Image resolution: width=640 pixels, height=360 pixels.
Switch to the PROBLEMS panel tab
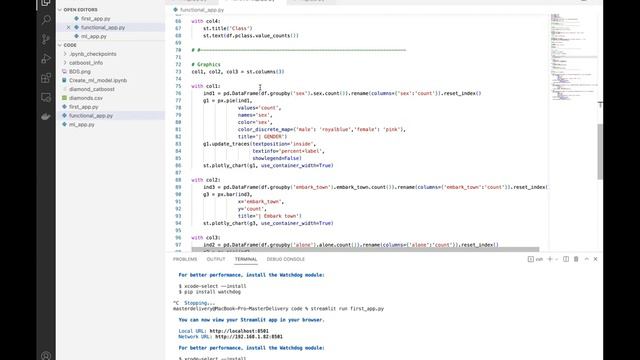tap(185, 259)
